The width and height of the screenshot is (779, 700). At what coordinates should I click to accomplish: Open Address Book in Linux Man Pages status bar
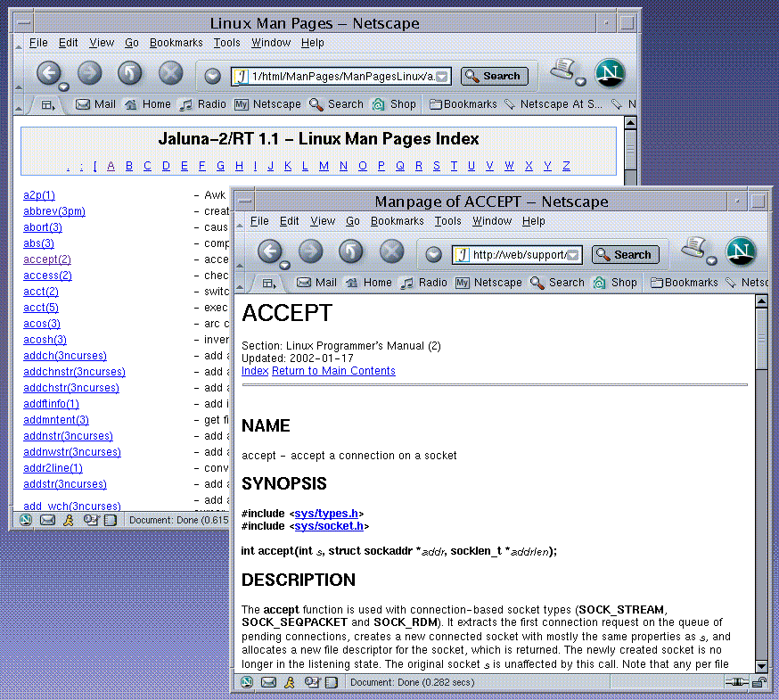coord(111,520)
